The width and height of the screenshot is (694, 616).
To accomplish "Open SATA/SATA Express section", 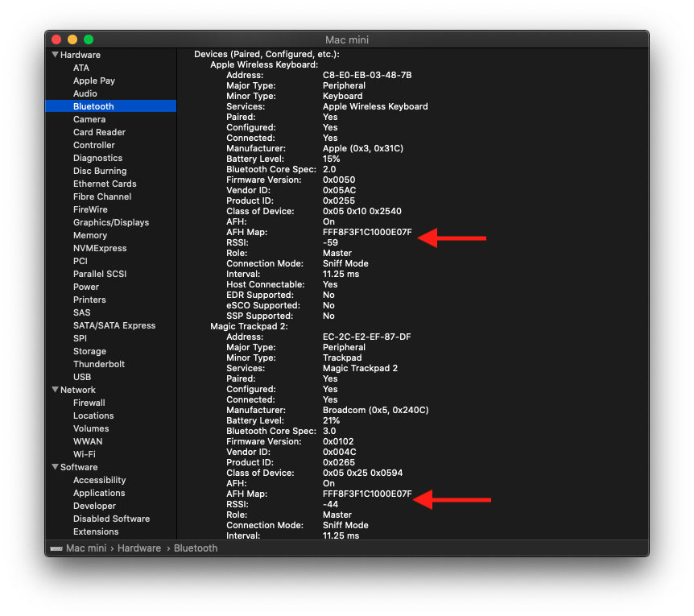I will [114, 325].
